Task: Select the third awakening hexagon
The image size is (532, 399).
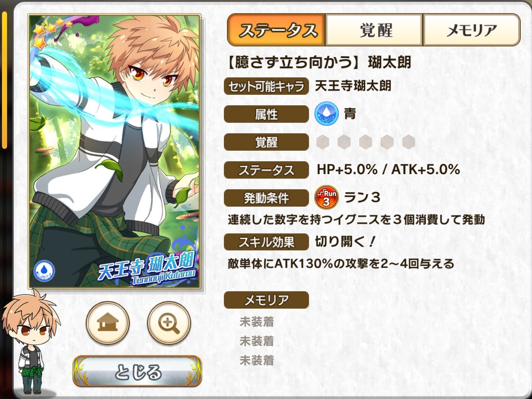Action: tap(365, 142)
